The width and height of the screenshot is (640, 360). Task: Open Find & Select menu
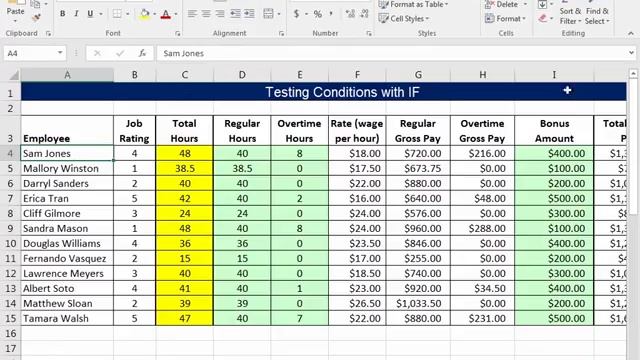tap(597, 16)
